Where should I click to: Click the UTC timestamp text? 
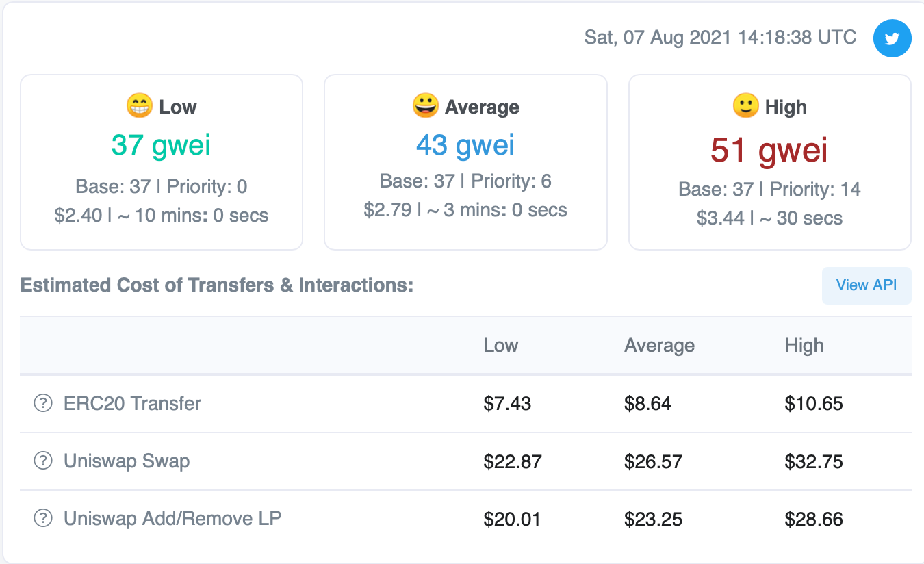point(720,37)
